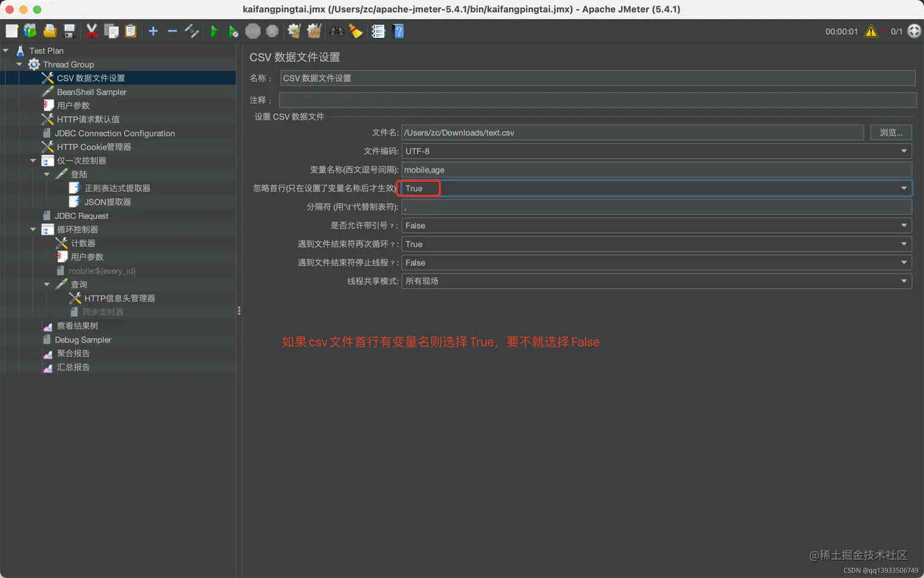The height and width of the screenshot is (578, 924).
Task: Click the Shutdown test icon
Action: pos(273,31)
